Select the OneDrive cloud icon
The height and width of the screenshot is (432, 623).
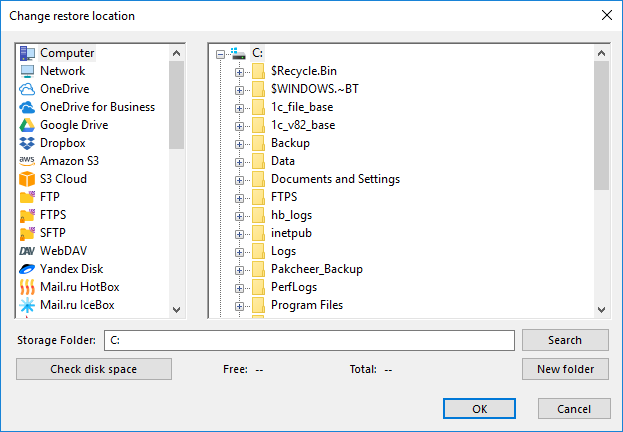27,89
